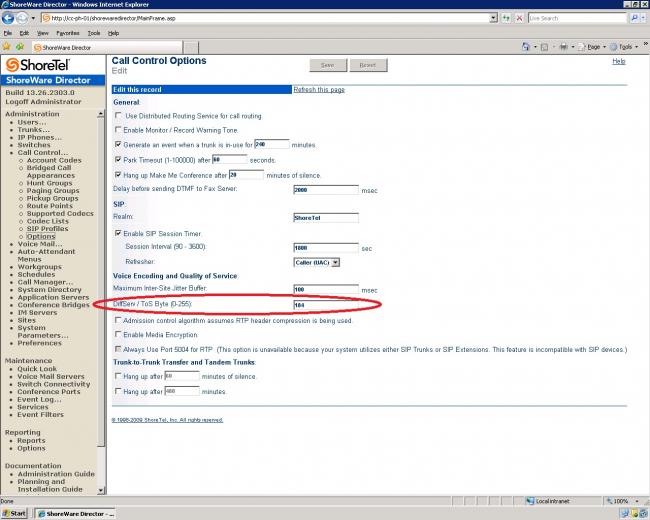The image size is (650, 520).
Task: Toggle Park Timeout checkbox
Action: click(x=118, y=159)
